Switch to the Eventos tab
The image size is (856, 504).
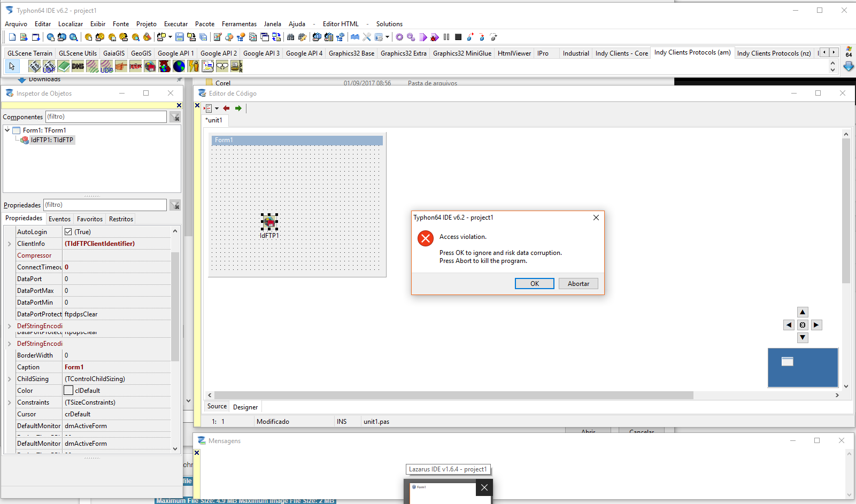pyautogui.click(x=59, y=219)
